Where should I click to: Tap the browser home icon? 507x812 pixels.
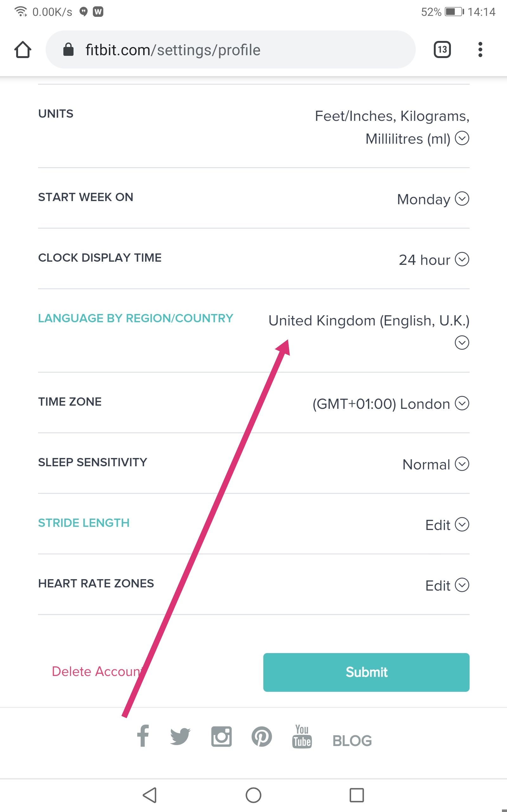(23, 50)
